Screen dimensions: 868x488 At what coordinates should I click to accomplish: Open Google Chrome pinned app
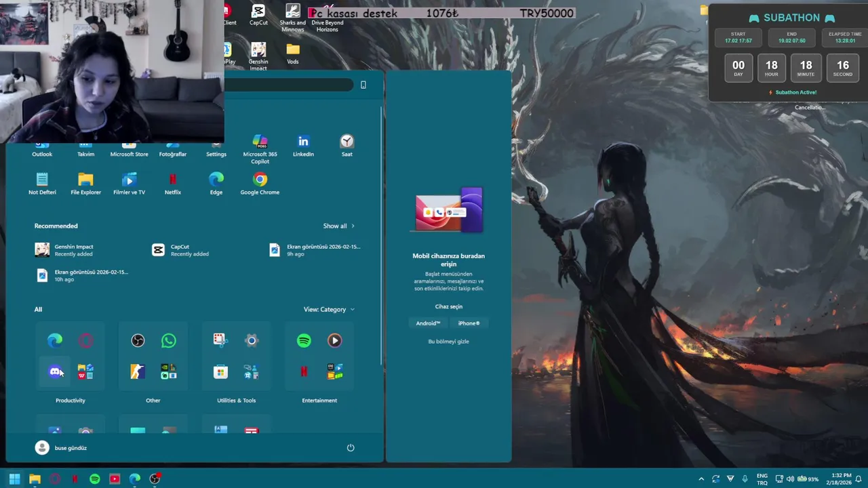[260, 184]
